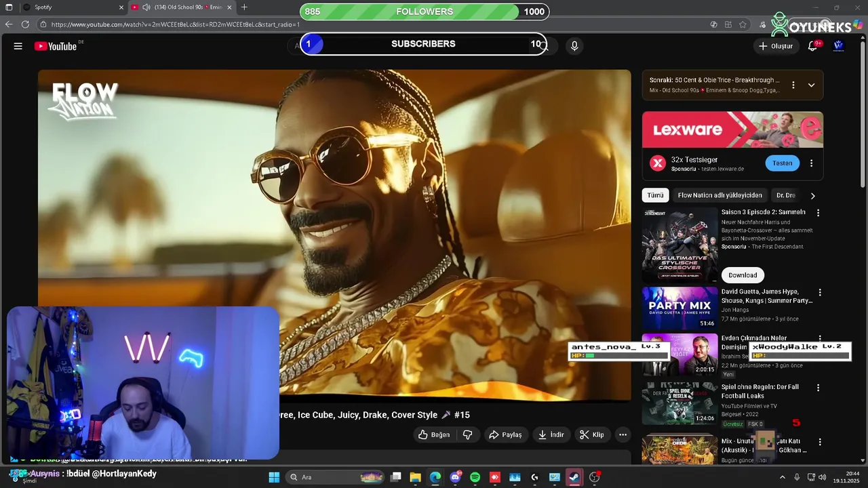Open Steam from taskbar
868x488 pixels.
tap(574, 477)
